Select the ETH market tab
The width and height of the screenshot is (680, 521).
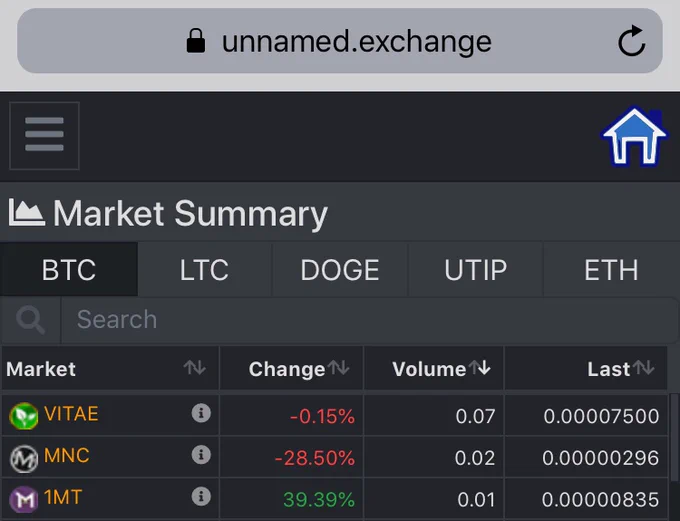click(x=611, y=270)
